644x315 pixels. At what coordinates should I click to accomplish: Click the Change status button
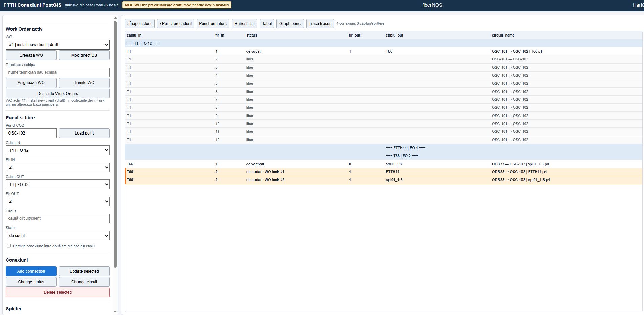(31, 282)
